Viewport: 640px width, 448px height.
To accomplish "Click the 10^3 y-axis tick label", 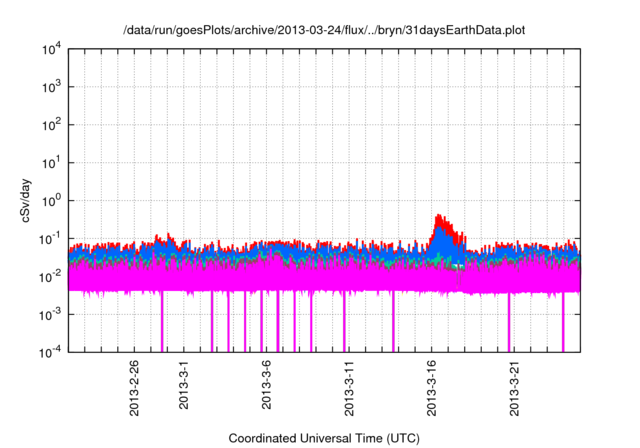I will tap(52, 87).
